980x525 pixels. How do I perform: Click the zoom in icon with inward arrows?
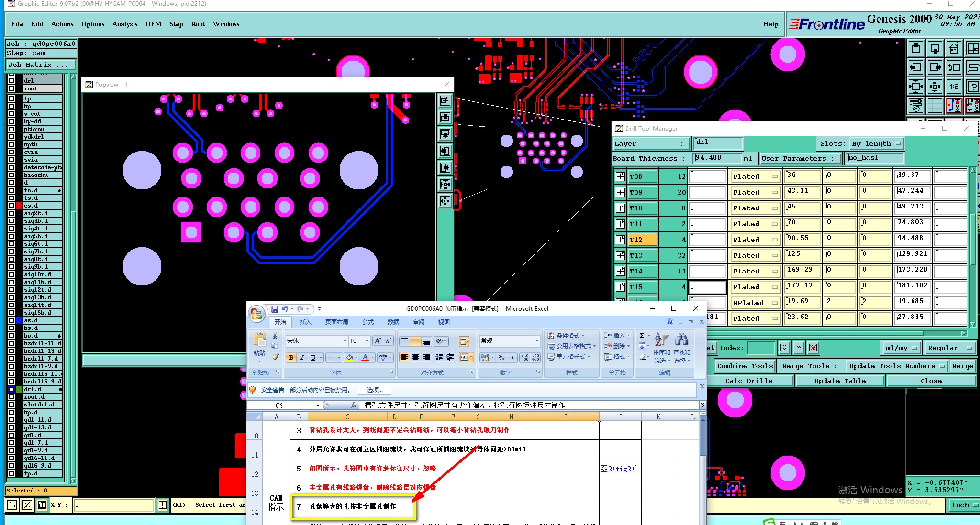pyautogui.click(x=916, y=87)
